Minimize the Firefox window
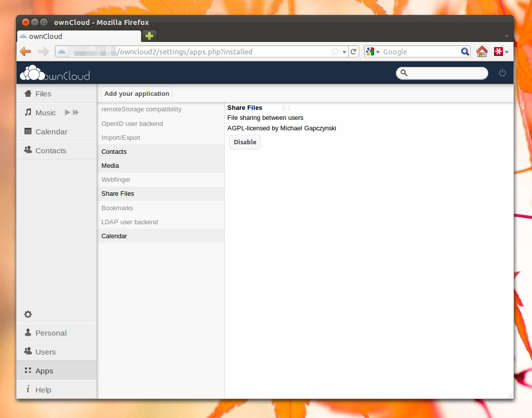This screenshot has height=418, width=532. coord(34,22)
